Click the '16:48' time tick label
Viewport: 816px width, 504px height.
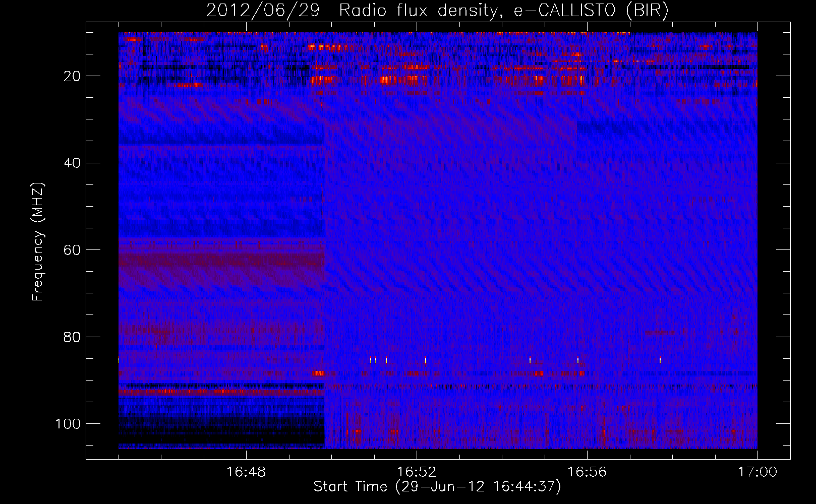tap(246, 472)
